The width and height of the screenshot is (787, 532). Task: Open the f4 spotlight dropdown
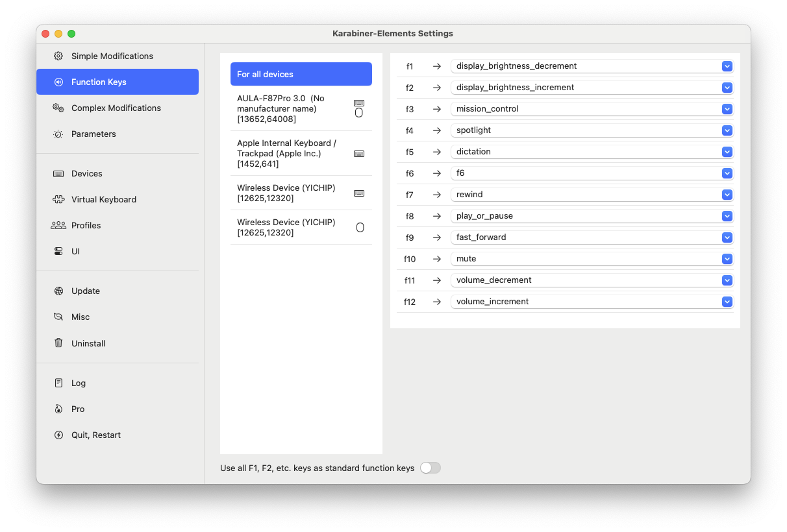[592, 130]
